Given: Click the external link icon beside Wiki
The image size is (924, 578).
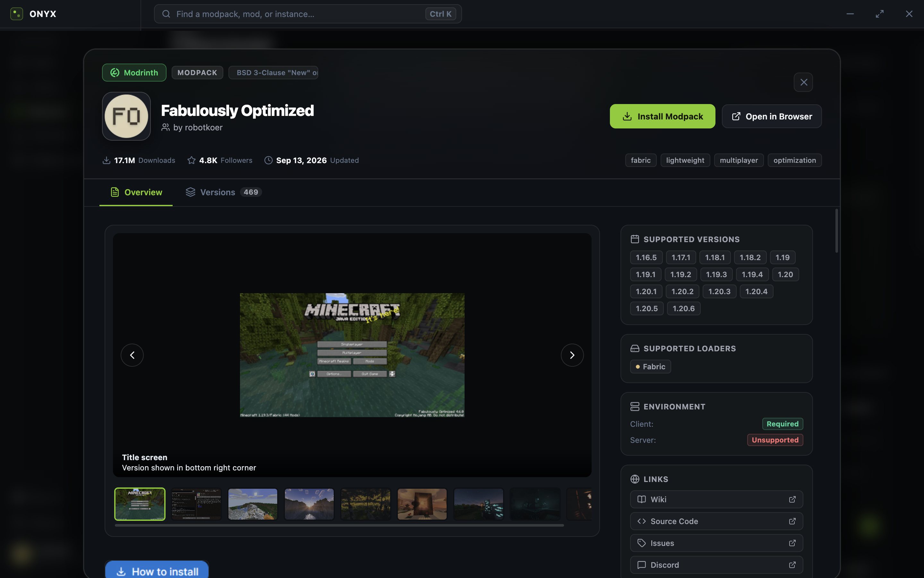Looking at the screenshot, I should (x=792, y=499).
